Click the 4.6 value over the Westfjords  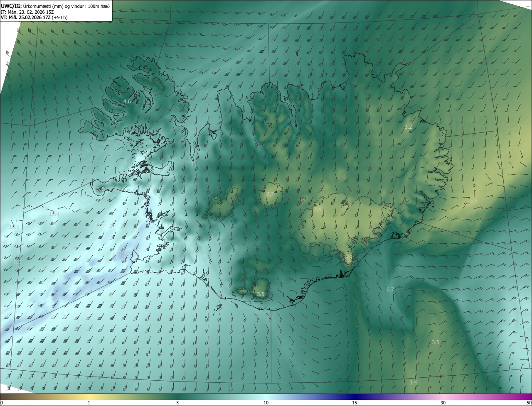pos(127,101)
